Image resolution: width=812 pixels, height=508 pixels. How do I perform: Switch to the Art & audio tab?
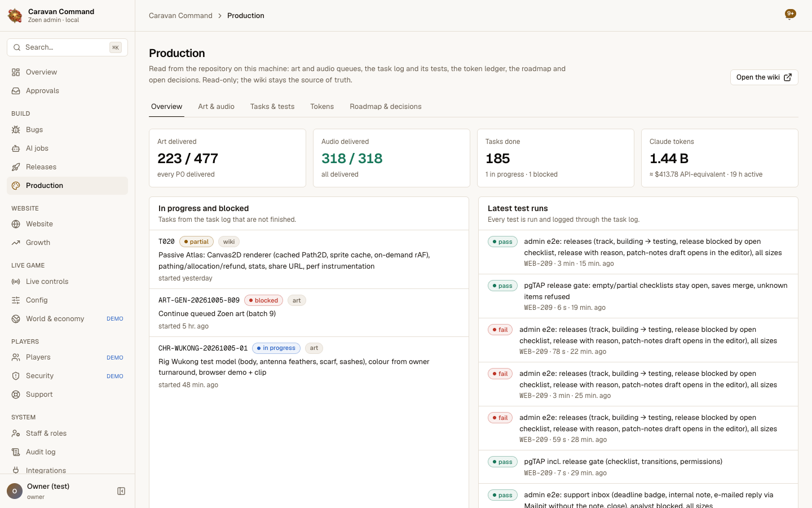click(x=216, y=107)
